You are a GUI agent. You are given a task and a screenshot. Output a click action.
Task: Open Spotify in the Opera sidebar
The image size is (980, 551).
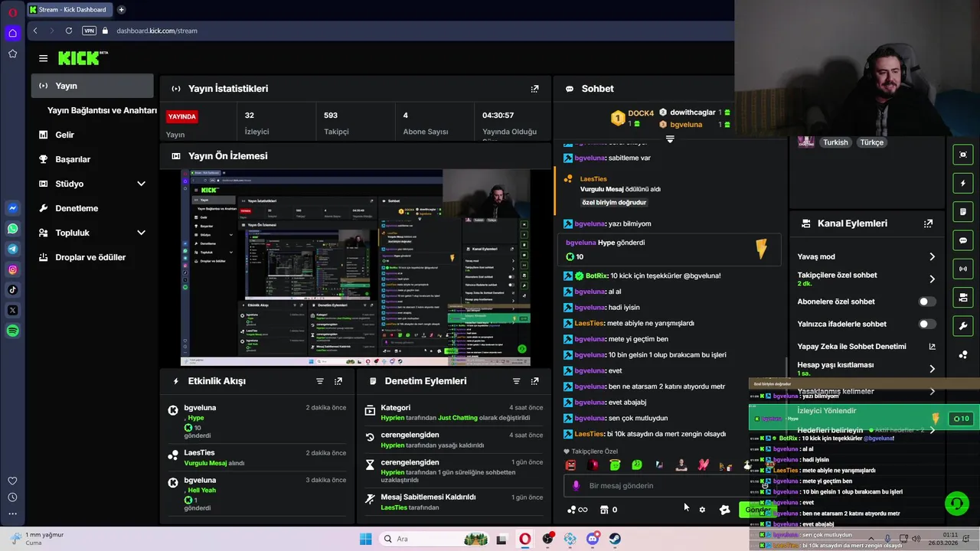point(13,331)
